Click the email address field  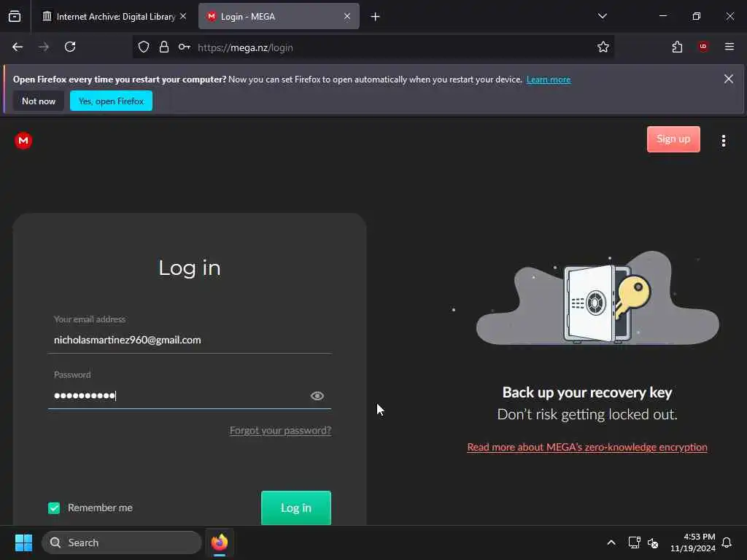[x=190, y=340]
